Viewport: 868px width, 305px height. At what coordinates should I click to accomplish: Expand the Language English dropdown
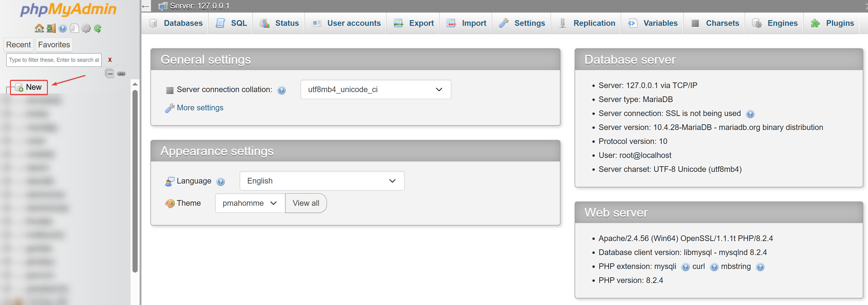click(x=322, y=181)
